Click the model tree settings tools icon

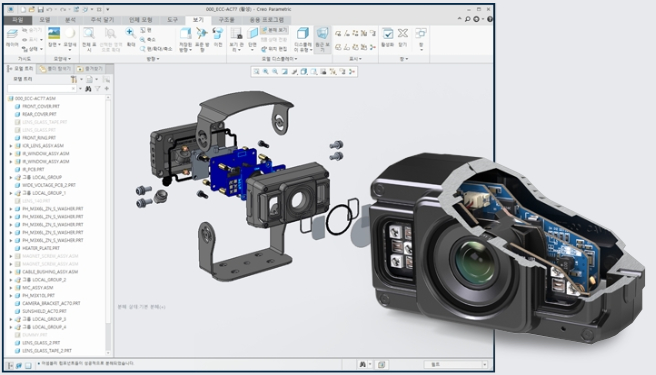74,79
